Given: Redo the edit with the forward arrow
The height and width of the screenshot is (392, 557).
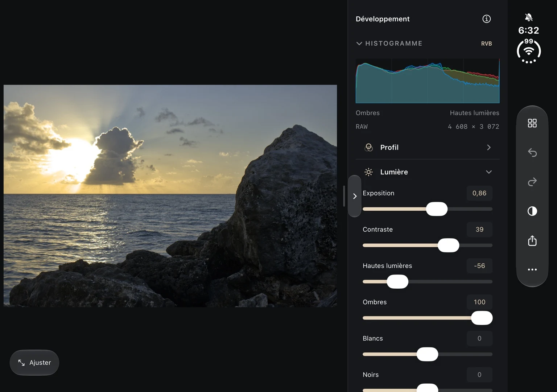Looking at the screenshot, I should click(532, 182).
